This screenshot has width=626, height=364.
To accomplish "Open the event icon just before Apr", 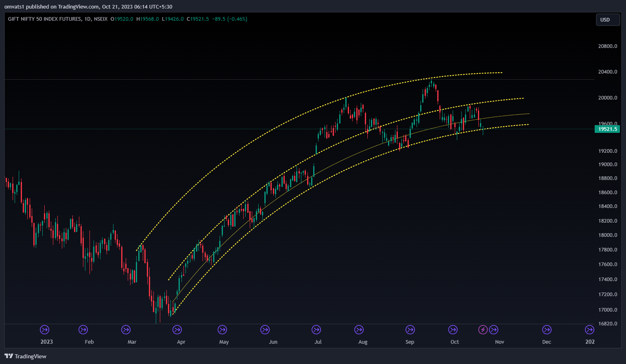I will point(177,329).
